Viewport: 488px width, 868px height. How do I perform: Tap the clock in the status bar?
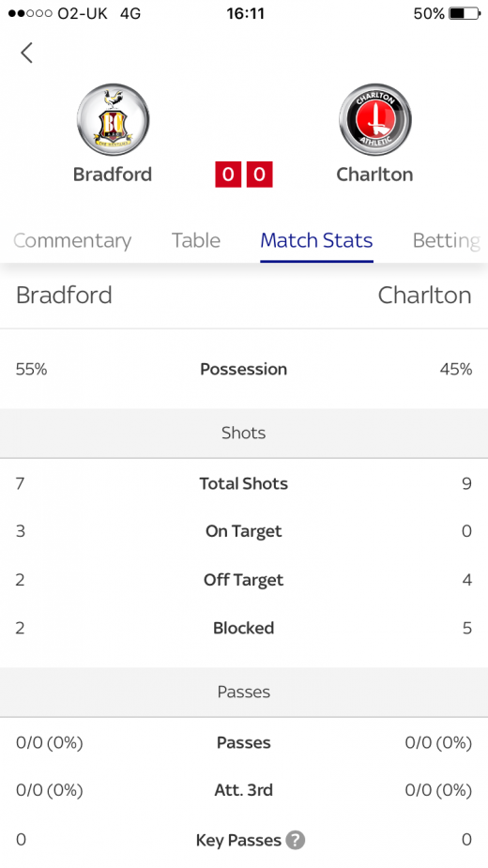tap(245, 13)
